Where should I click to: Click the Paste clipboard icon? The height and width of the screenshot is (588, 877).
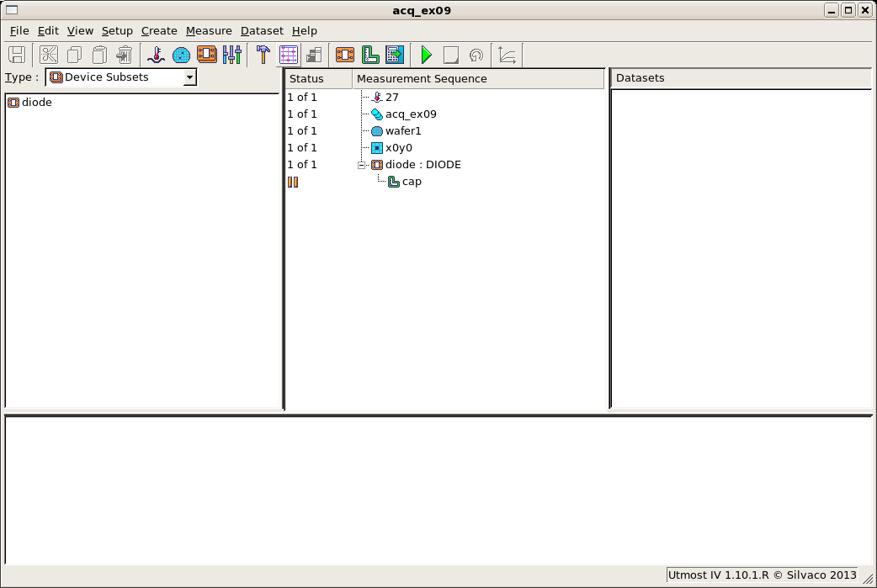(x=99, y=55)
